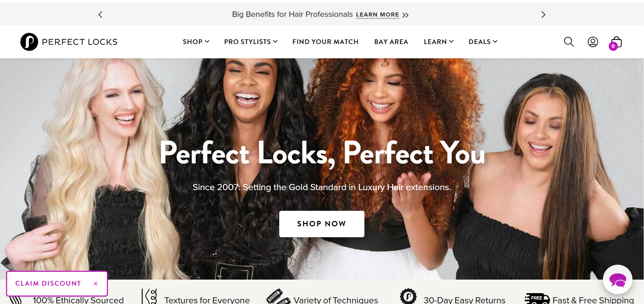
Task: Open the user account icon
Action: (593, 42)
